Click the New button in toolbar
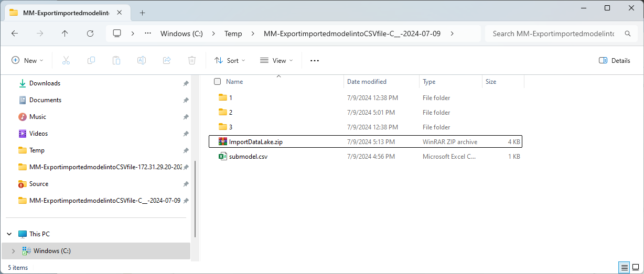The width and height of the screenshot is (644, 274). pos(27,60)
